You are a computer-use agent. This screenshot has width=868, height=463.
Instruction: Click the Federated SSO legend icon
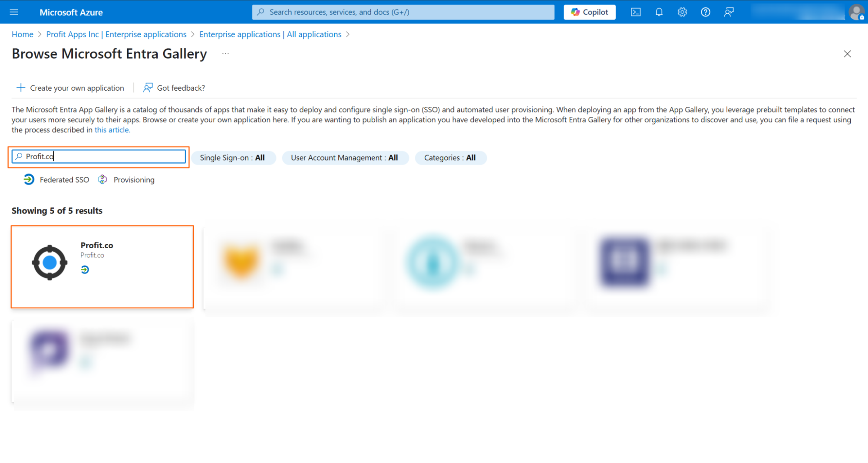pyautogui.click(x=29, y=179)
